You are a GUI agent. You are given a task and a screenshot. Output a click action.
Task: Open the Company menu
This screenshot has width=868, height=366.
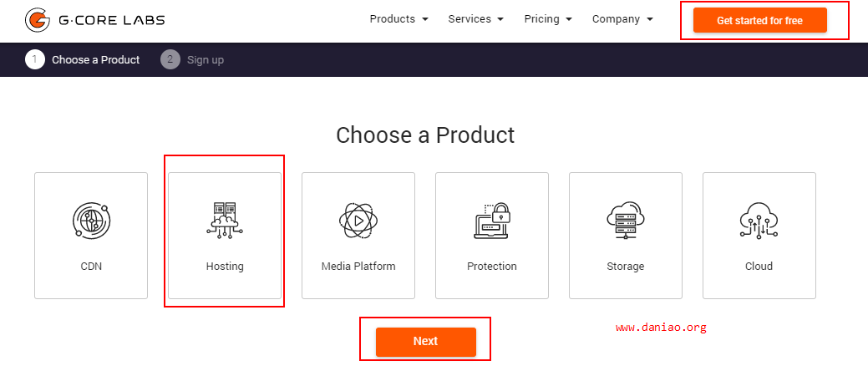(622, 19)
